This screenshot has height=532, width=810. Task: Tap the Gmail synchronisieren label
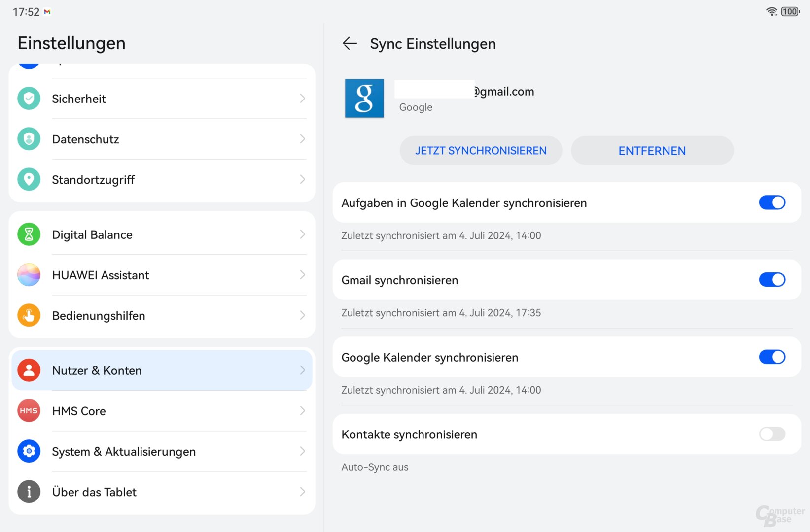400,280
